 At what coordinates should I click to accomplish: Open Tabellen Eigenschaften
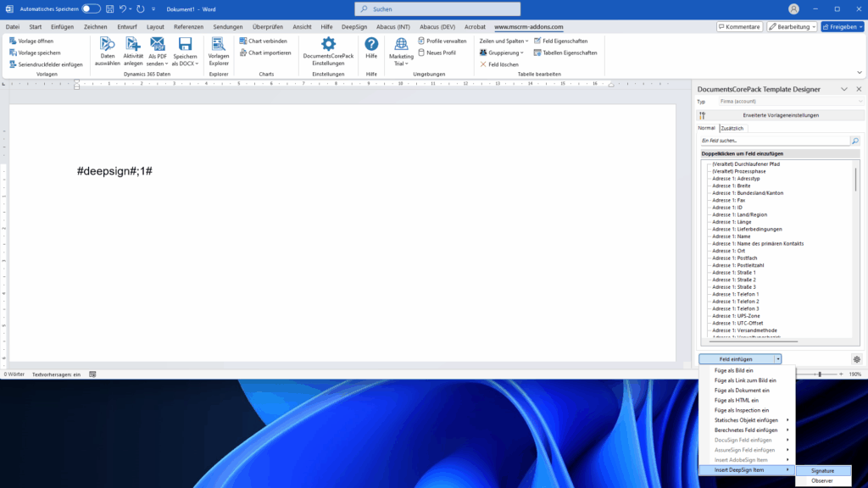point(565,53)
